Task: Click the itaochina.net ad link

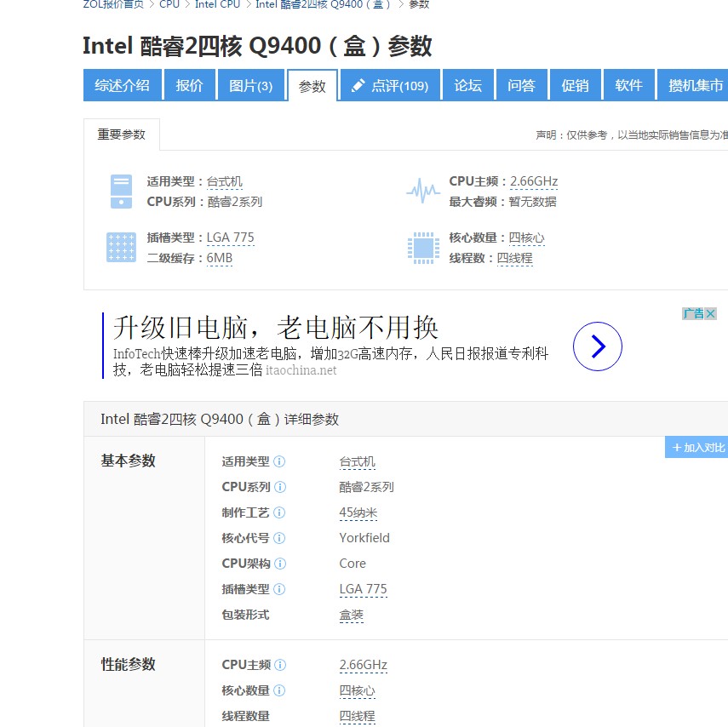Action: [x=301, y=370]
